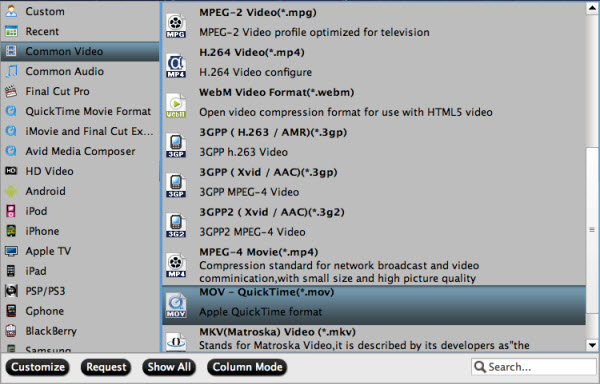
Task: Select the BlackBerry category
Action: 80,331
